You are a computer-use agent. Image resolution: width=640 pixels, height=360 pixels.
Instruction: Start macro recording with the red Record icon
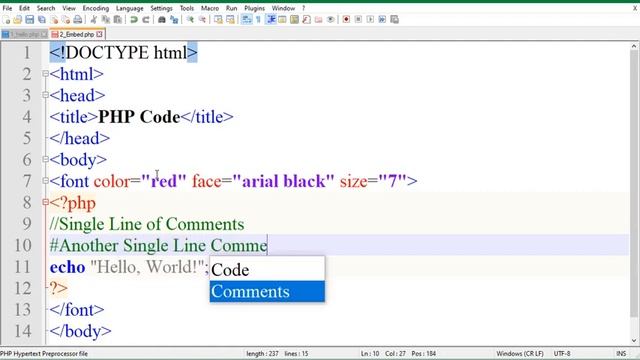[x=346, y=19]
